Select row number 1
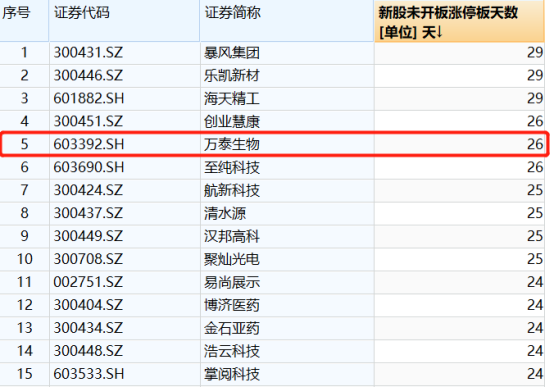554x387 pixels. 24,53
